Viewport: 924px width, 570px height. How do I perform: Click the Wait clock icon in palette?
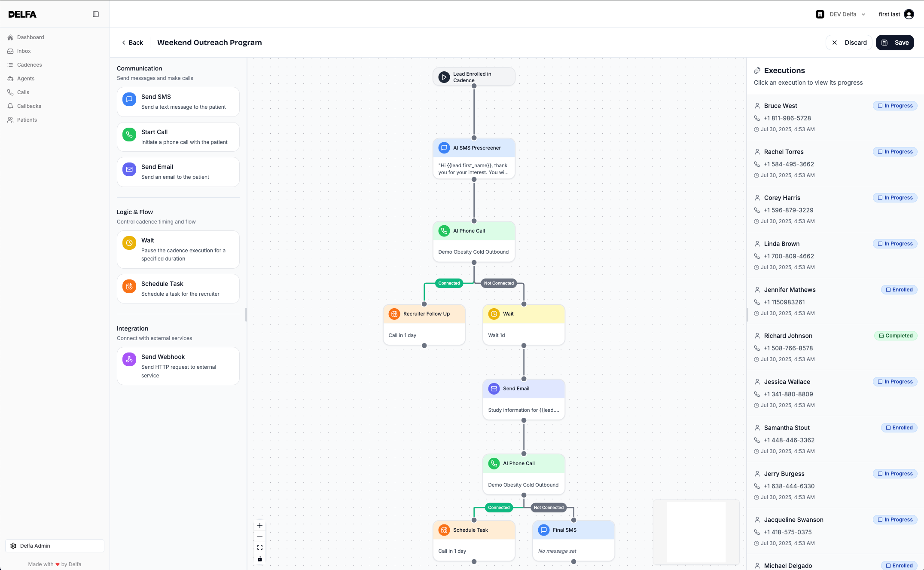(x=129, y=243)
